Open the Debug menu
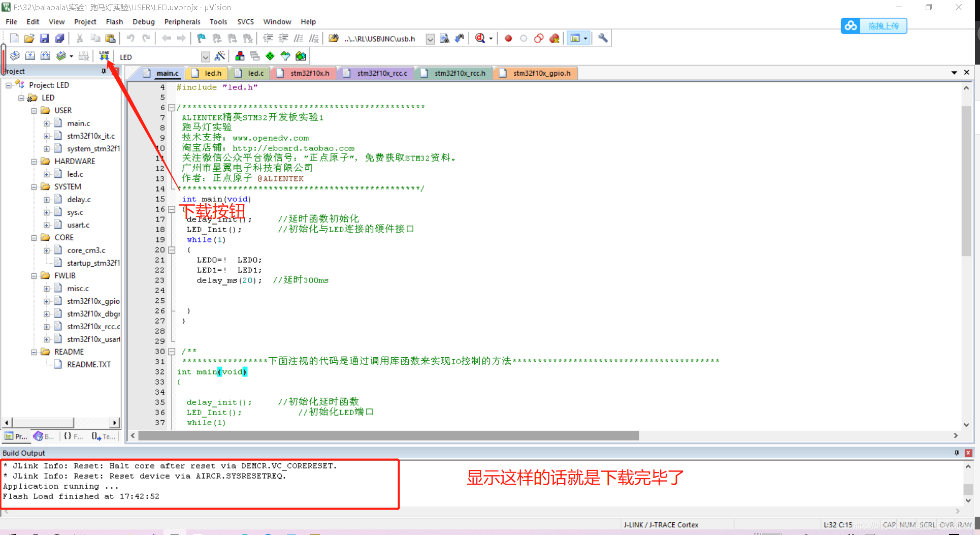The width and height of the screenshot is (980, 535). (x=144, y=22)
